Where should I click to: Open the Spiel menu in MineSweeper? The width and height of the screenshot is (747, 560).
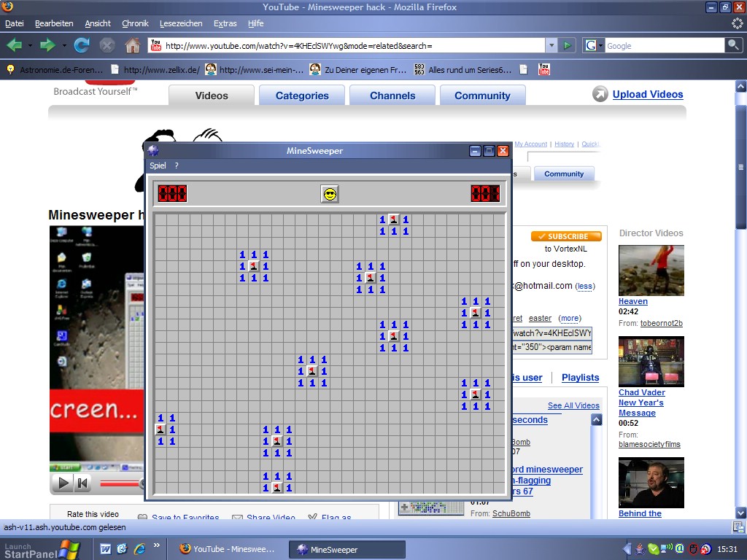pyautogui.click(x=158, y=166)
